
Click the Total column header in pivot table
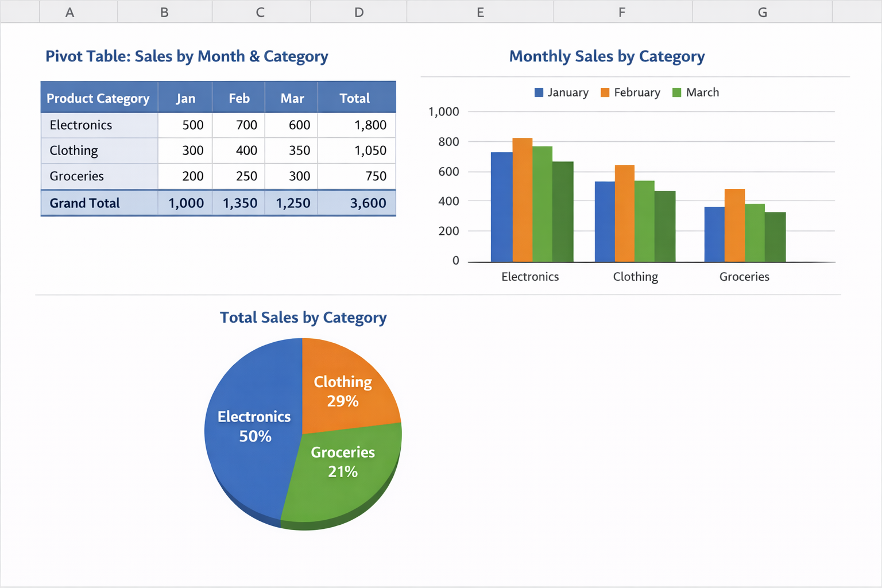pyautogui.click(x=355, y=98)
